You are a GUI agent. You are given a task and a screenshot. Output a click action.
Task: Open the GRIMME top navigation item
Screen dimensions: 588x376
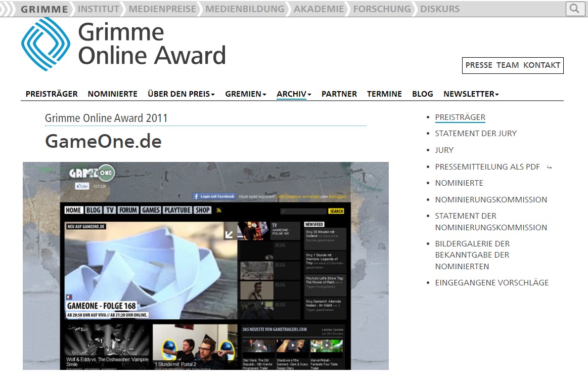click(44, 9)
